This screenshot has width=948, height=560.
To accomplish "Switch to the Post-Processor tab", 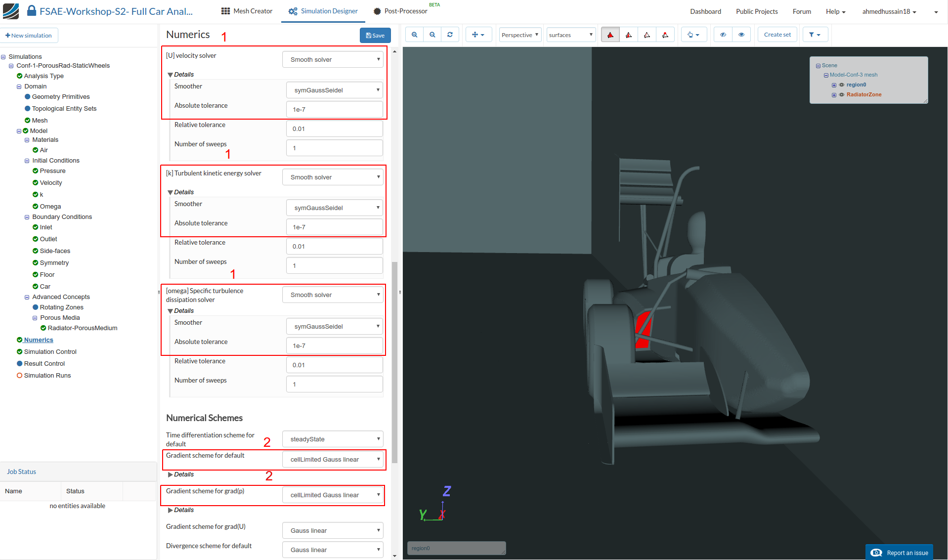I will [x=400, y=11].
